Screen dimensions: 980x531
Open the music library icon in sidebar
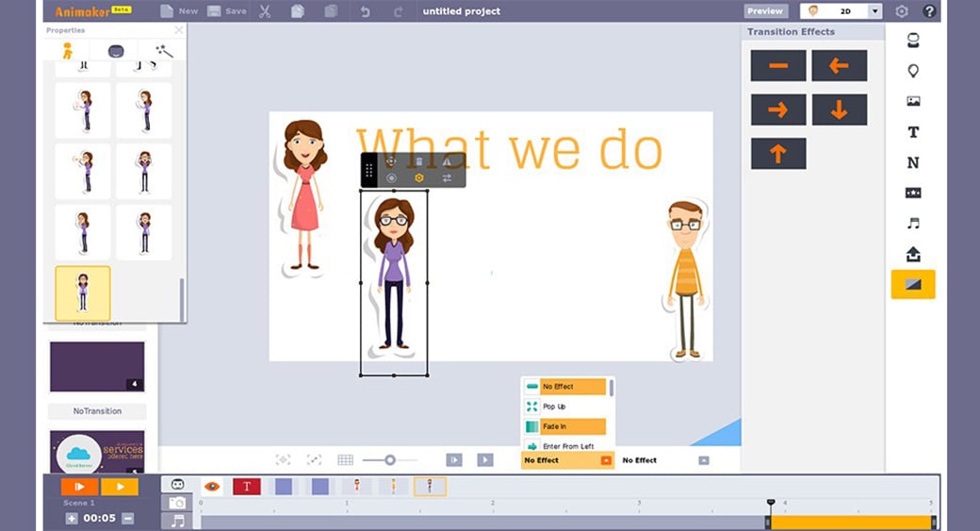pos(912,224)
